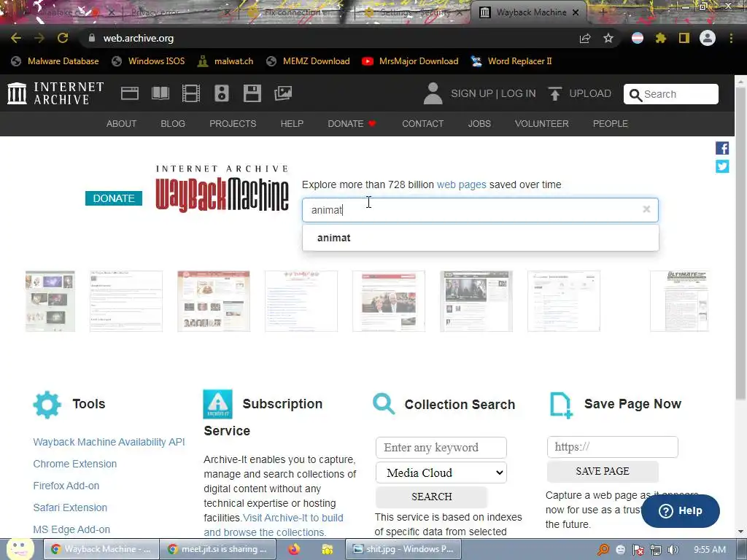The height and width of the screenshot is (560, 747).
Task: Open the volume speaker tray icon
Action: point(673,550)
